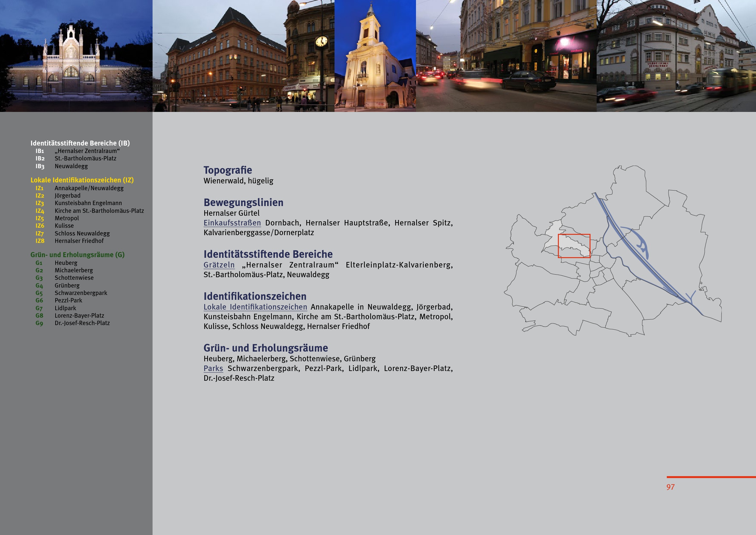Select G5 Schwarzenbergpark in sidebar
756x535 pixels.
pyautogui.click(x=81, y=293)
